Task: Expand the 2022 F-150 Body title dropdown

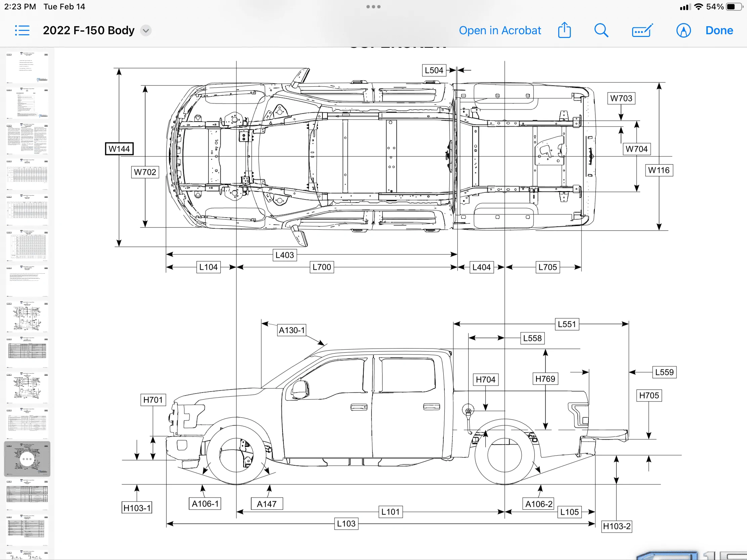Action: coord(145,30)
